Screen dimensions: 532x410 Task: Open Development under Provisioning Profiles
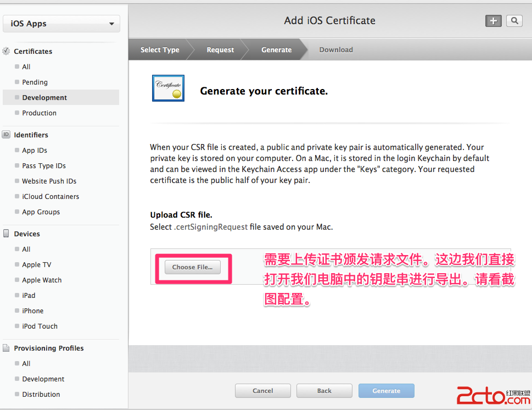coord(43,379)
